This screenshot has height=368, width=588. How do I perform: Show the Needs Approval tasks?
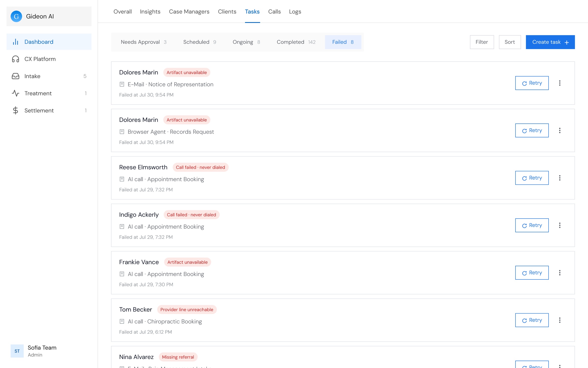(x=144, y=42)
